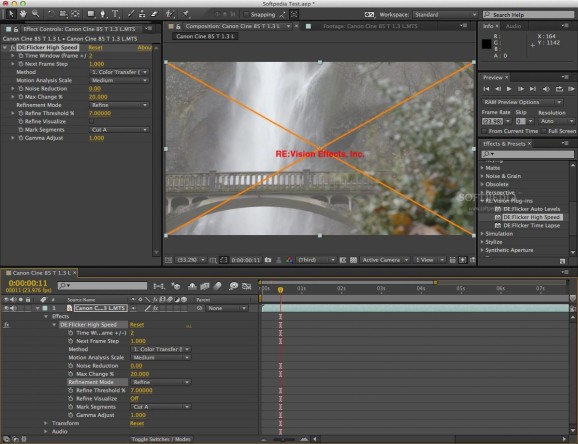Select the Pan Behind anchor tool

pyautogui.click(x=75, y=14)
